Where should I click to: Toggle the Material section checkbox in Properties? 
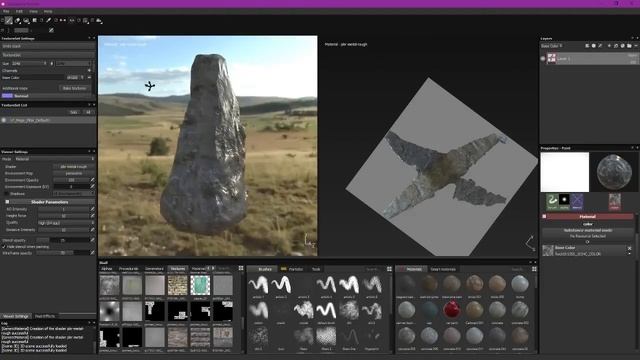[544, 216]
